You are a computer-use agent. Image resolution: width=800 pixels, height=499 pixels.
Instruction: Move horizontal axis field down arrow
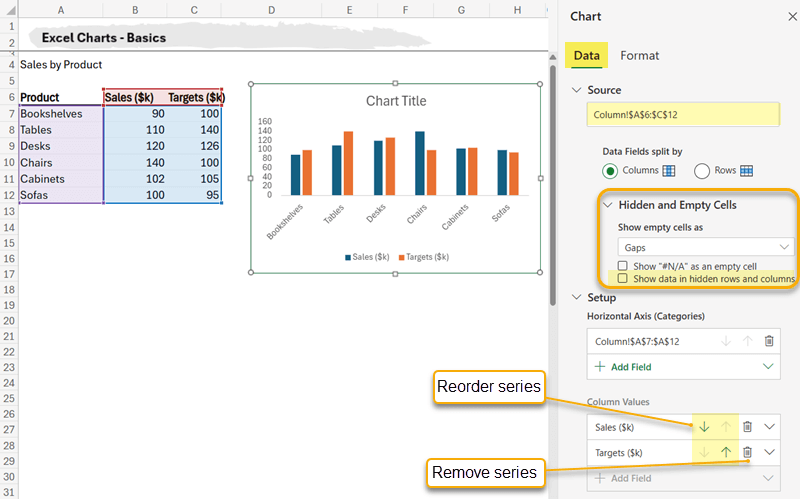726,341
